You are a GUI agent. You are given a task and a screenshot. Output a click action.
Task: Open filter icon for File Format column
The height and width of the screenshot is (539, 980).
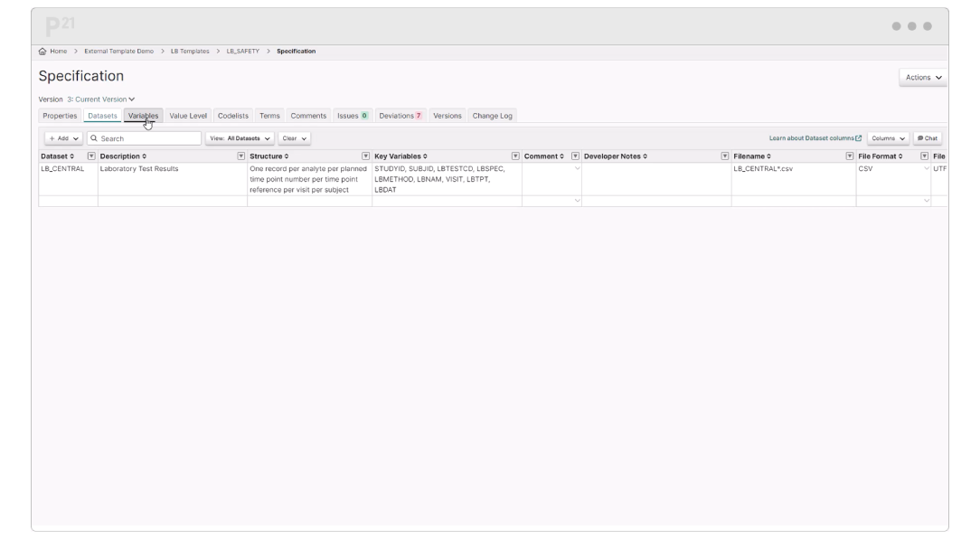click(924, 156)
